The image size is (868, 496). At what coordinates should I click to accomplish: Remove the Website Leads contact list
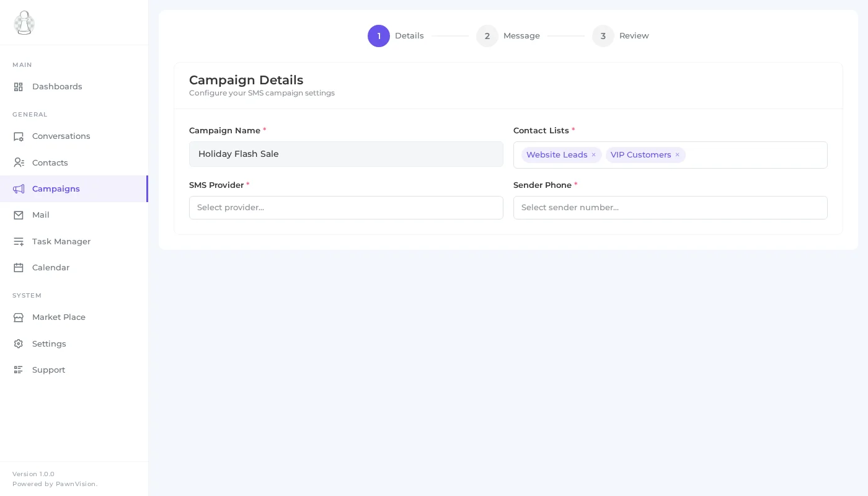point(593,155)
